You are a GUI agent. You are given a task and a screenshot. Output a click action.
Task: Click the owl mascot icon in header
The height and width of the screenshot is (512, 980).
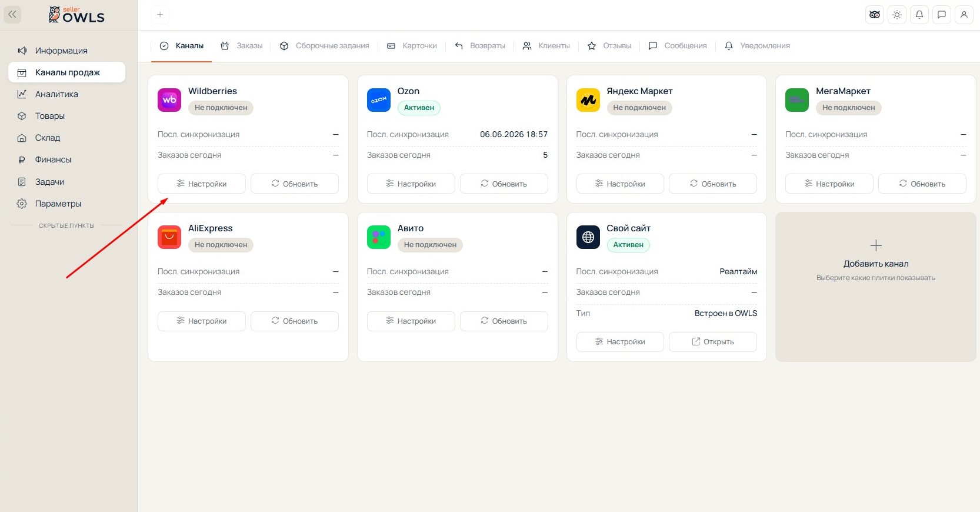point(875,15)
